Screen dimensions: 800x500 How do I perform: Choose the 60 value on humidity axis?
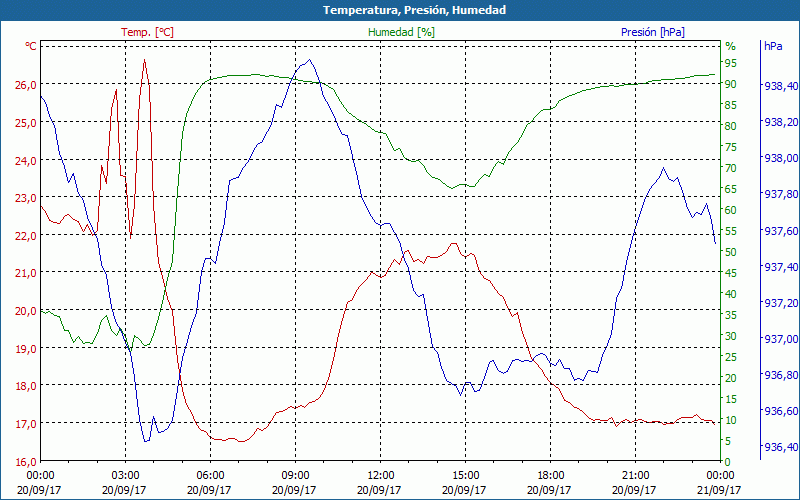click(x=731, y=210)
